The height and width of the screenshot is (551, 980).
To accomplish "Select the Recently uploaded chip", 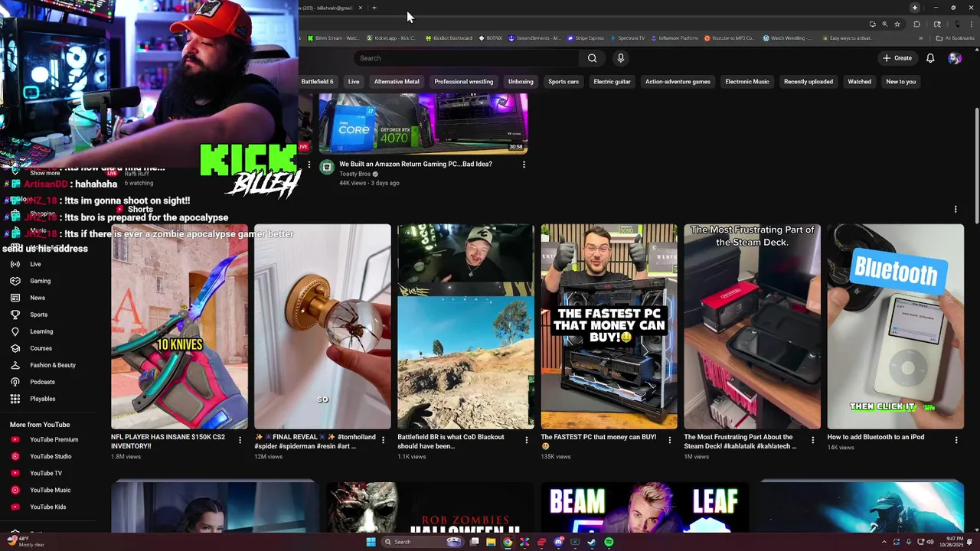I will pos(808,81).
